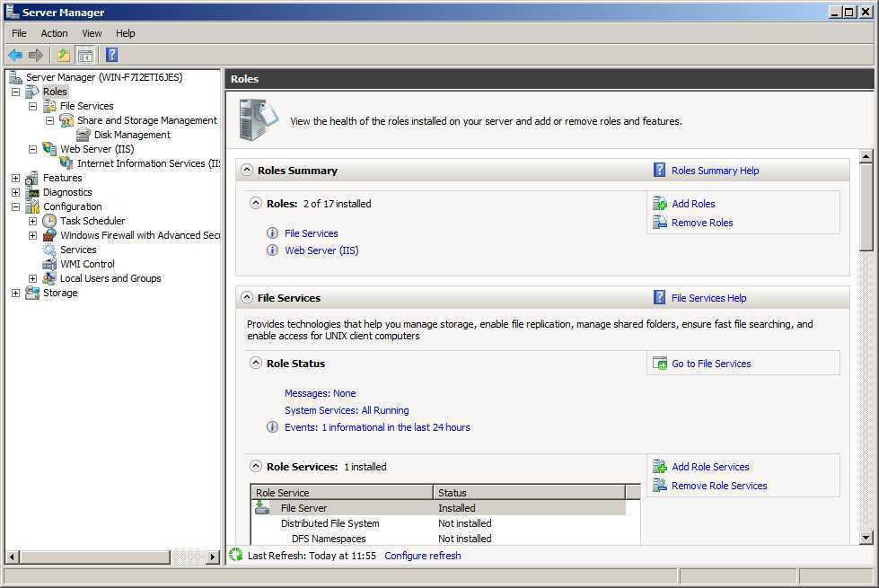Viewport: 879px width, 588px height.
Task: Collapse the Roles tree node
Action: 15,92
